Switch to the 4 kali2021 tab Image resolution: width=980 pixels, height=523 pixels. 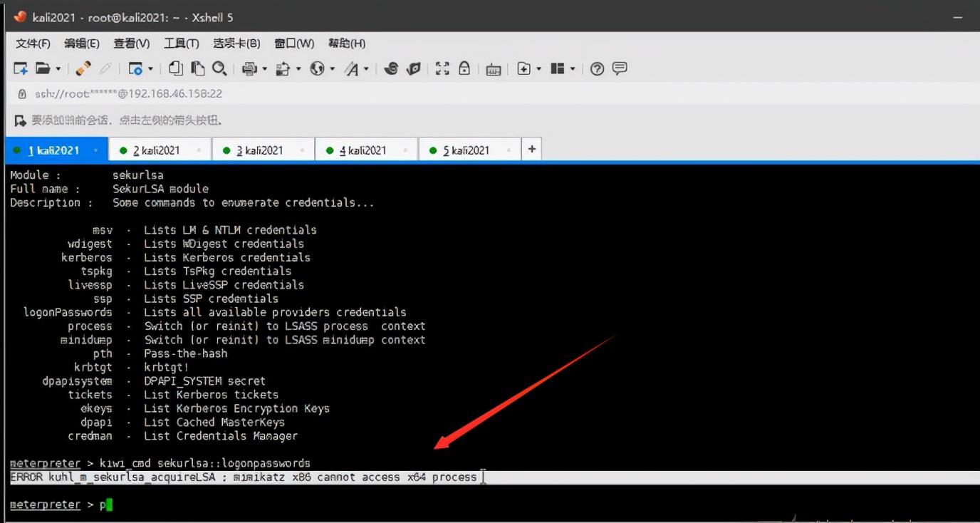pyautogui.click(x=366, y=150)
